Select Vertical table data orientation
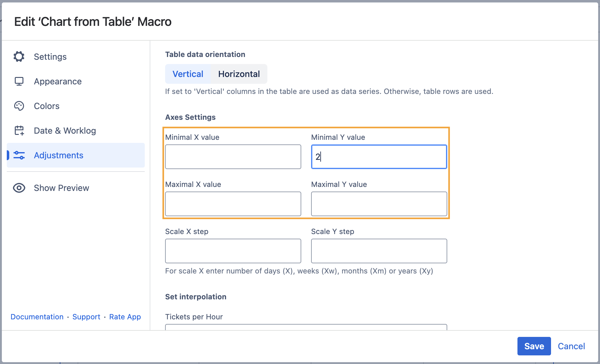Viewport: 600px width, 364px height. 188,74
